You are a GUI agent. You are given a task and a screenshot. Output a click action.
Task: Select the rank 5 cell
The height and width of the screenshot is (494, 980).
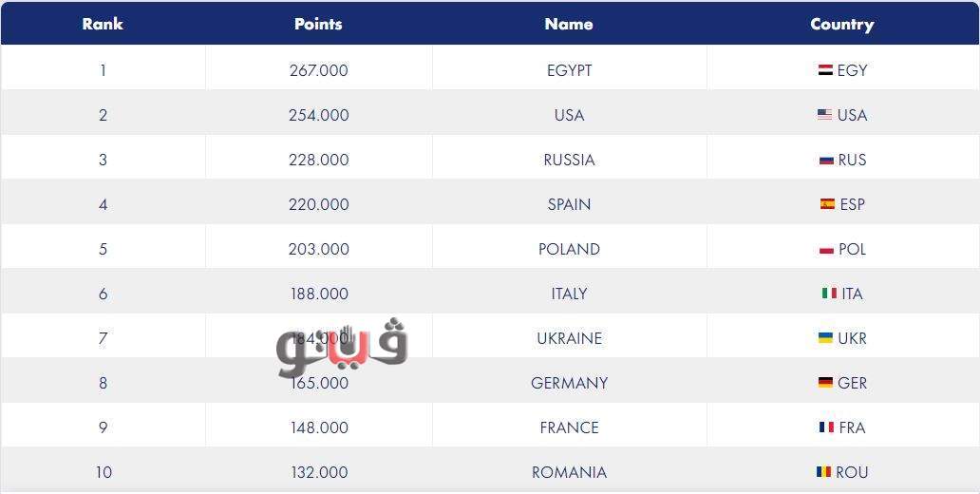pyautogui.click(x=103, y=249)
